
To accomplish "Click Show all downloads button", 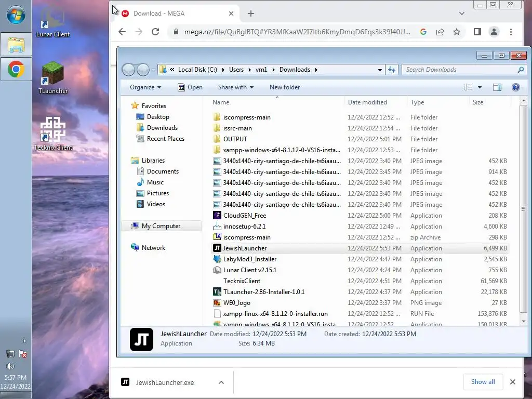I will [483, 382].
